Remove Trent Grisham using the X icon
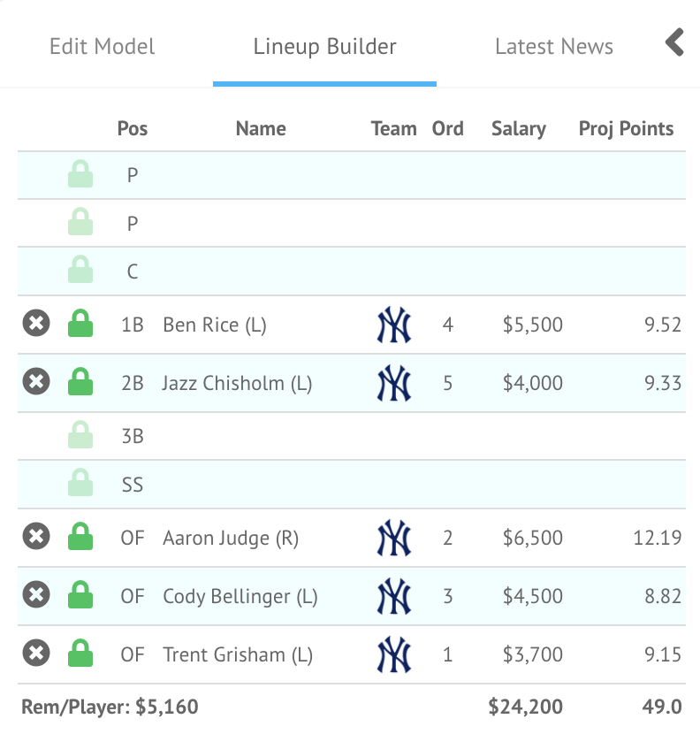 coord(35,654)
